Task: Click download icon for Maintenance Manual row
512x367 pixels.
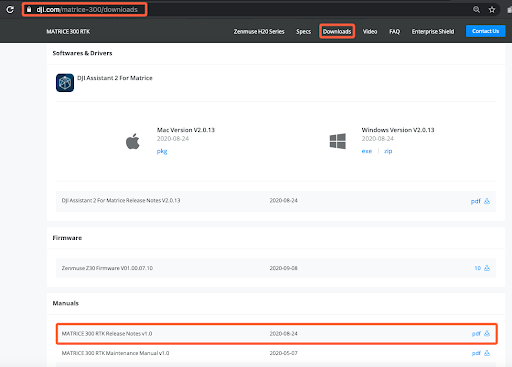Action: pos(487,353)
